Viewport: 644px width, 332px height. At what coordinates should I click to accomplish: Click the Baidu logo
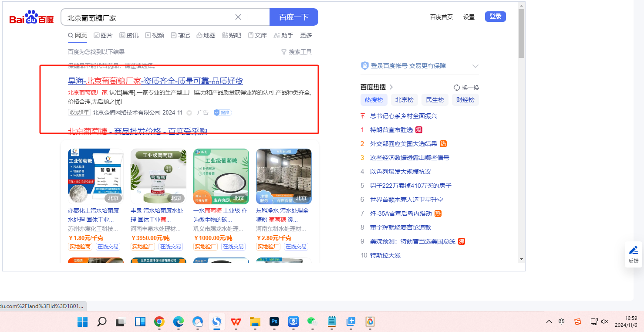[31, 18]
